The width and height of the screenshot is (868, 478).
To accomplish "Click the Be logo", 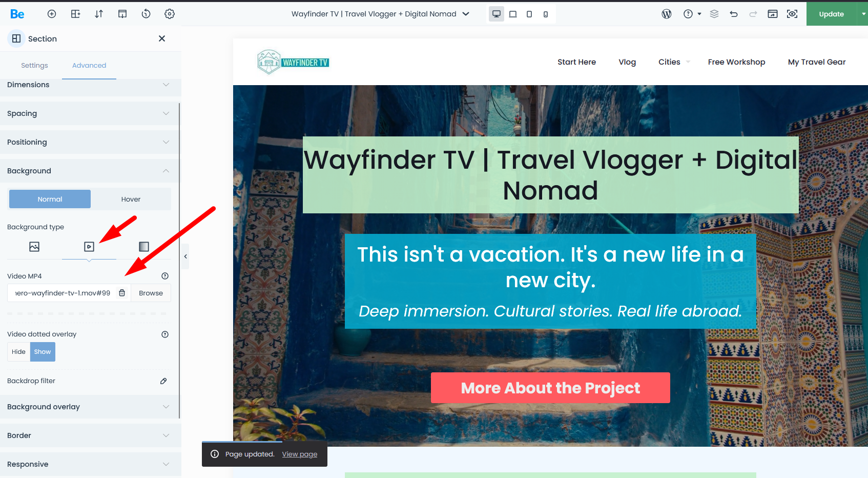I will pos(17,14).
